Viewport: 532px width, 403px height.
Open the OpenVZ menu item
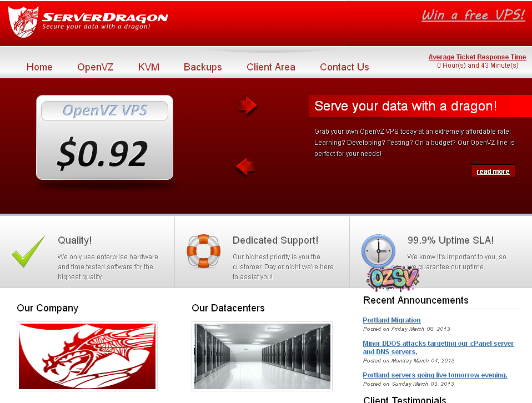96,67
